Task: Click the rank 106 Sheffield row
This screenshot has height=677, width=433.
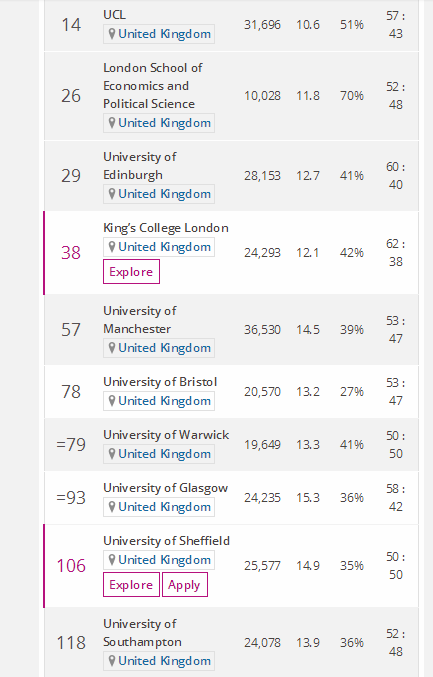Action: (x=231, y=566)
